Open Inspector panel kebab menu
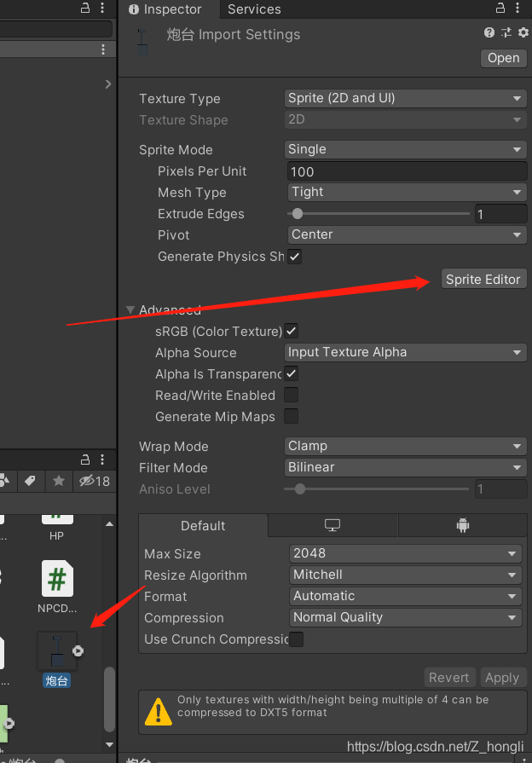This screenshot has width=532, height=763. pos(517,8)
